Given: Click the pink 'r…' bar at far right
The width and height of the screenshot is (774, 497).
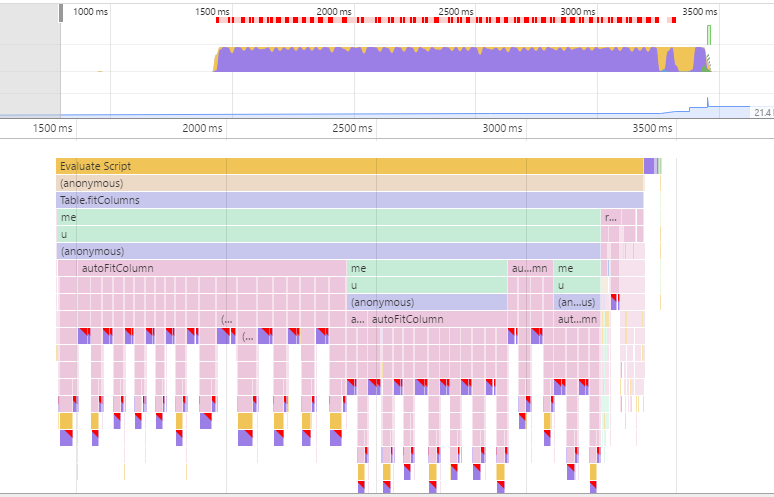Looking at the screenshot, I should [611, 217].
